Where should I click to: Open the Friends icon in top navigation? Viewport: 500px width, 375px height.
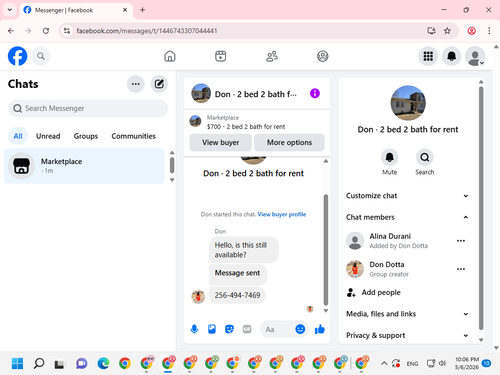click(x=272, y=56)
